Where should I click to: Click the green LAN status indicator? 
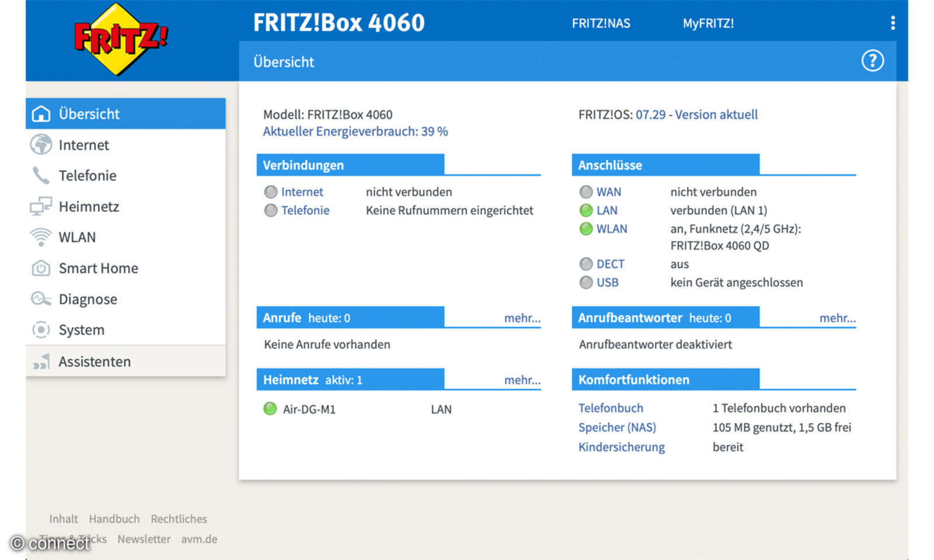click(586, 210)
